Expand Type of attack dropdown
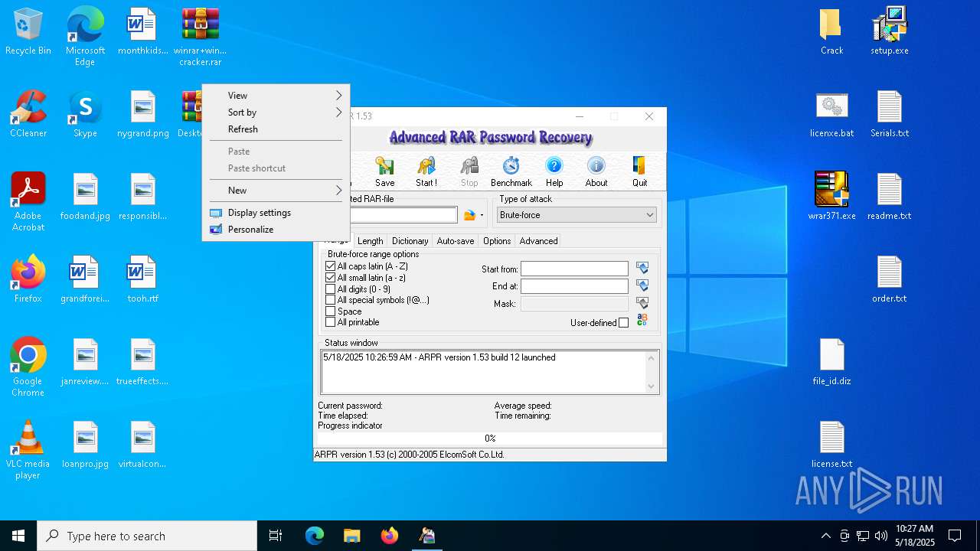 649,215
